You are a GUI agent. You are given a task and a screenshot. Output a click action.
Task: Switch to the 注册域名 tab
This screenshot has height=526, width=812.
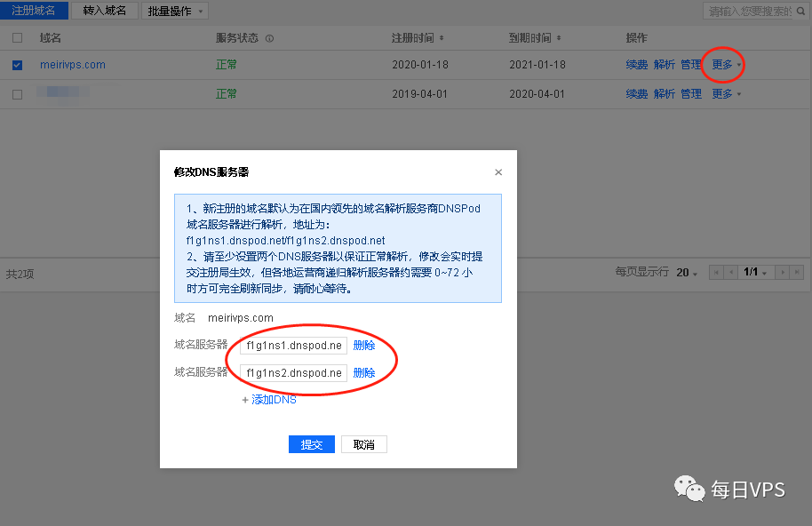pos(34,11)
